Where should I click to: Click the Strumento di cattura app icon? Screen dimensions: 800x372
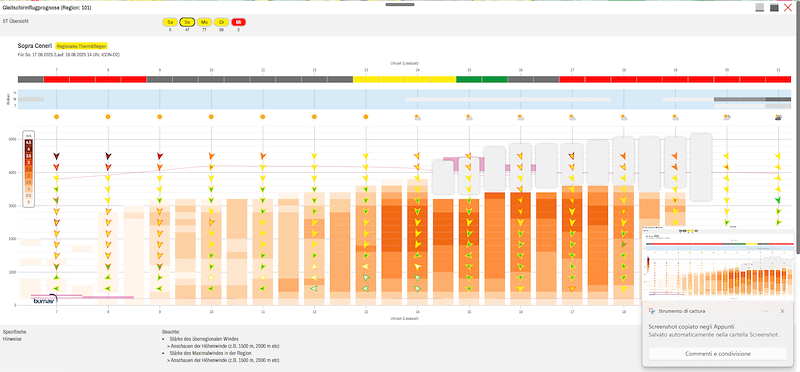pos(651,311)
